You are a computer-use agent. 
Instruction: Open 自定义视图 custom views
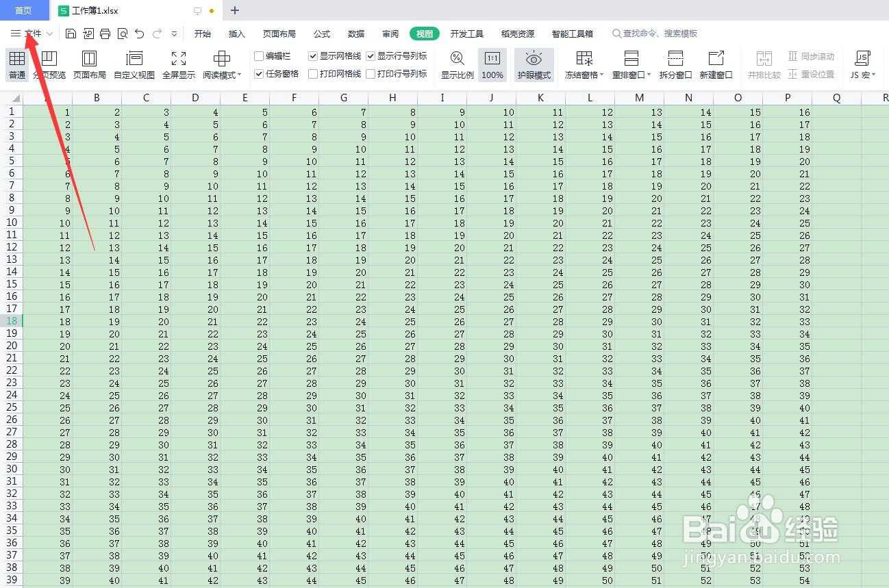point(134,66)
